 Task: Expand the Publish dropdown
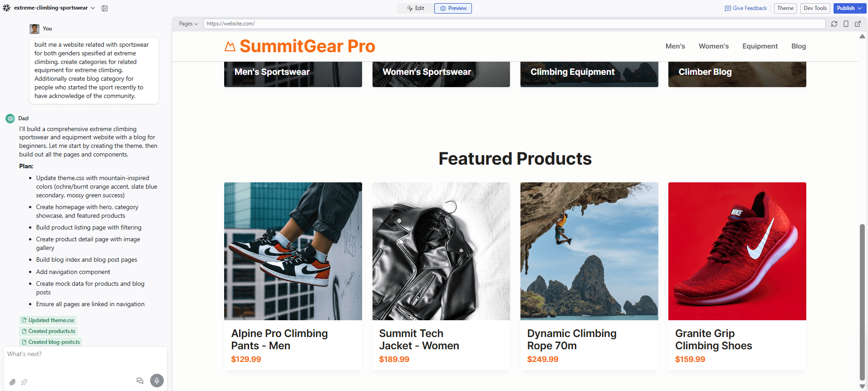849,8
